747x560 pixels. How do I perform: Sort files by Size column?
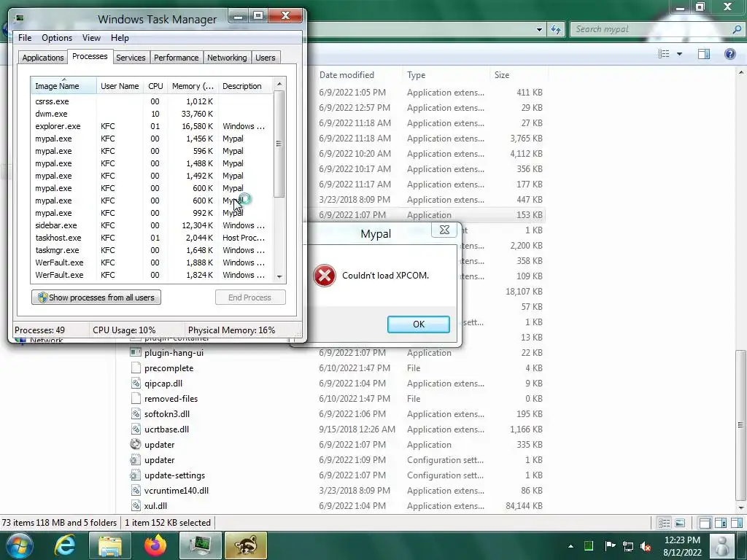point(519,75)
